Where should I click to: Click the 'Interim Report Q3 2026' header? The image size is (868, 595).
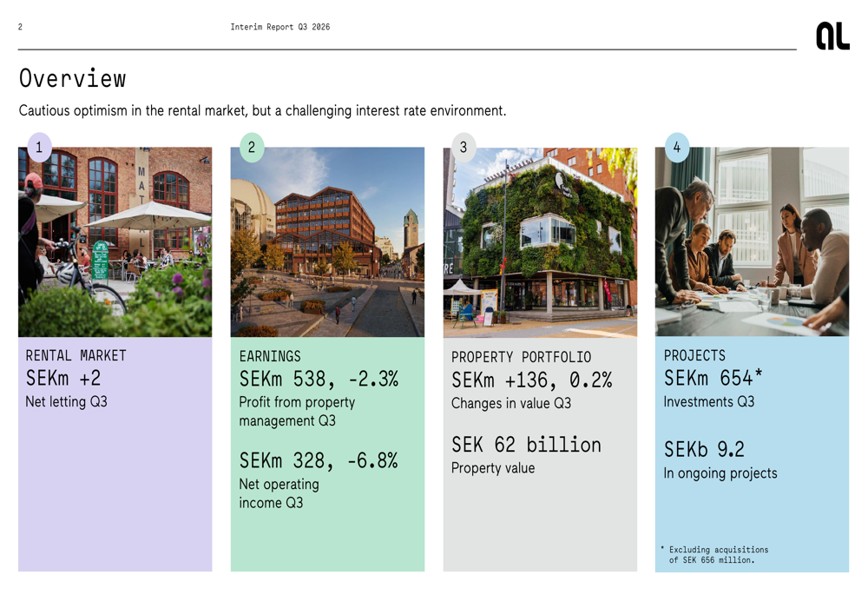coord(280,27)
